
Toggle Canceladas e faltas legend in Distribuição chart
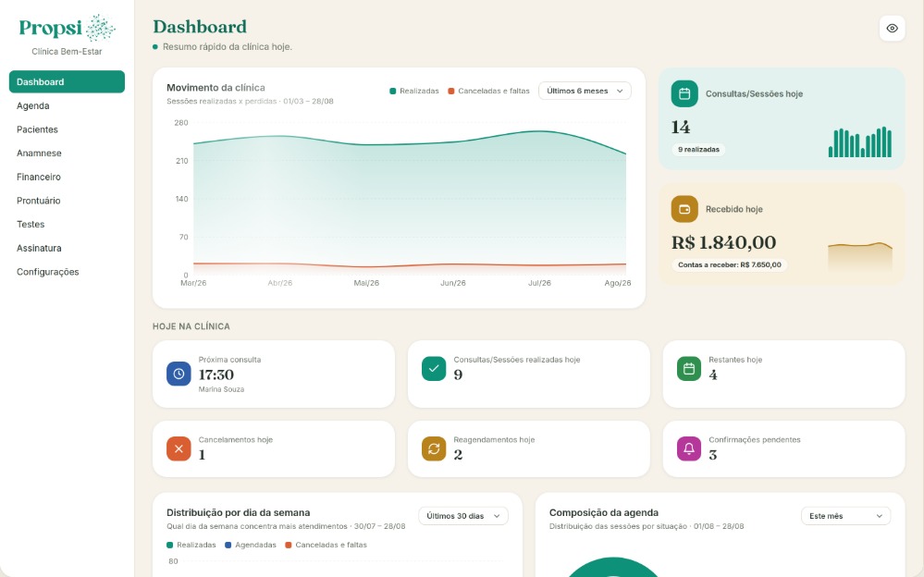326,545
